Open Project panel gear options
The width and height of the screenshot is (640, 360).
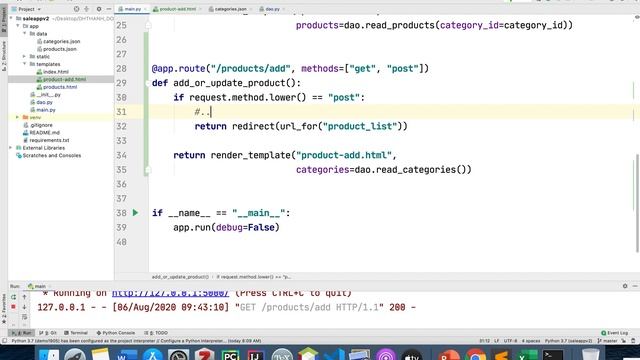click(99, 9)
